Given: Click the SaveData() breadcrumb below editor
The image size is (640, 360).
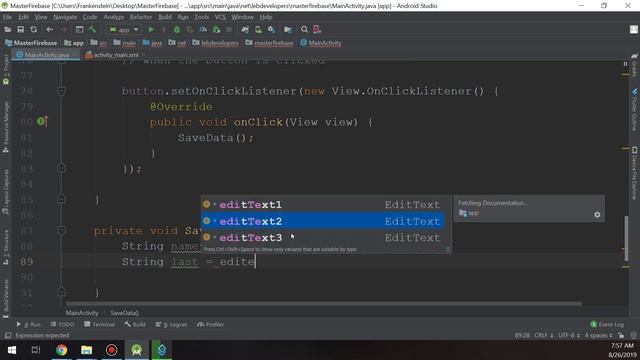Looking at the screenshot, I should point(124,313).
